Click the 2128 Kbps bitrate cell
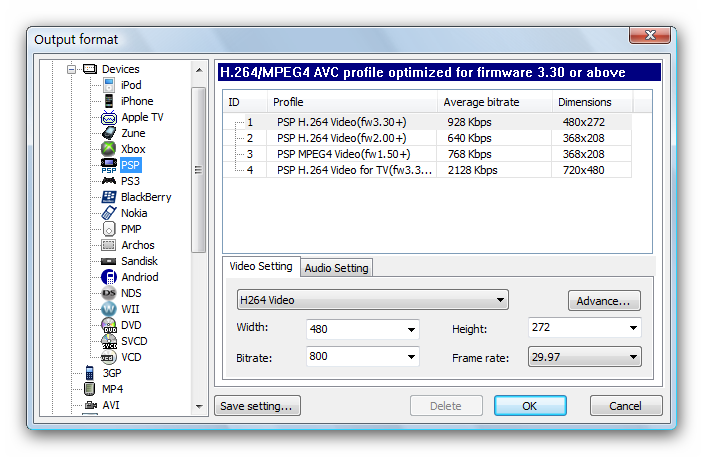The image size is (704, 457). coord(472,170)
